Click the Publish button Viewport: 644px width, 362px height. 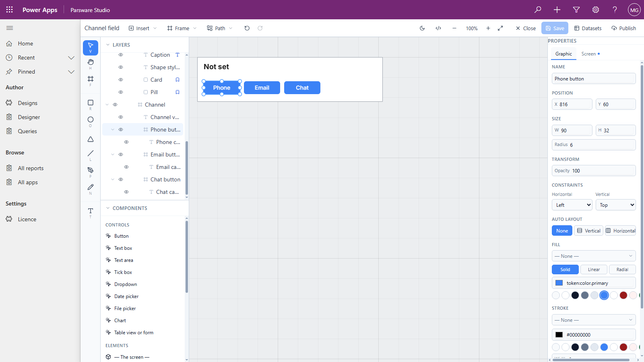point(623,28)
